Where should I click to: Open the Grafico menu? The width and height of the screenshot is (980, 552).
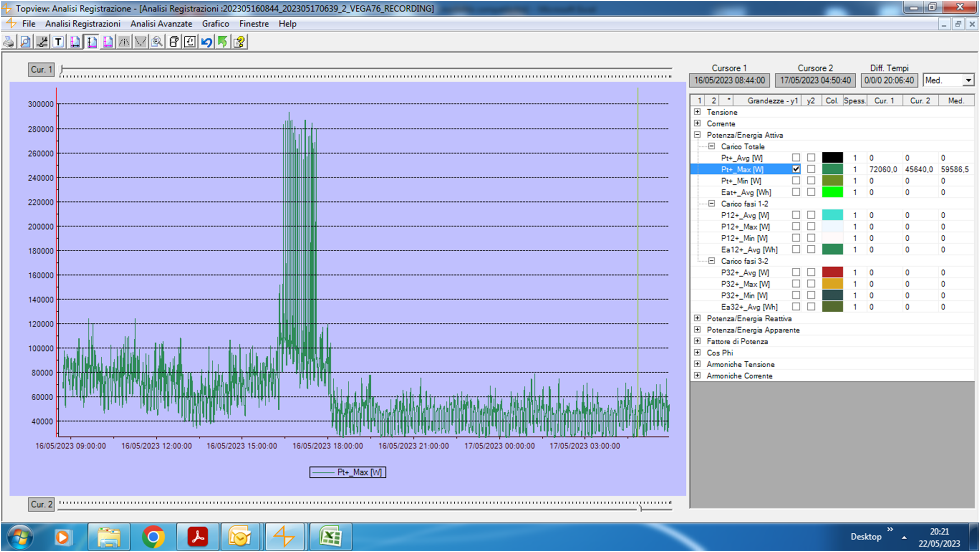point(215,24)
